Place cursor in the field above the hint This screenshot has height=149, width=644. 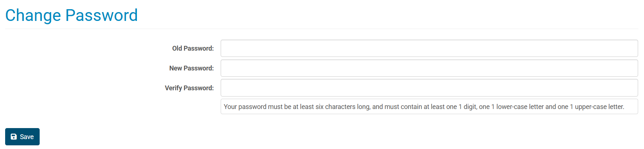(429, 88)
